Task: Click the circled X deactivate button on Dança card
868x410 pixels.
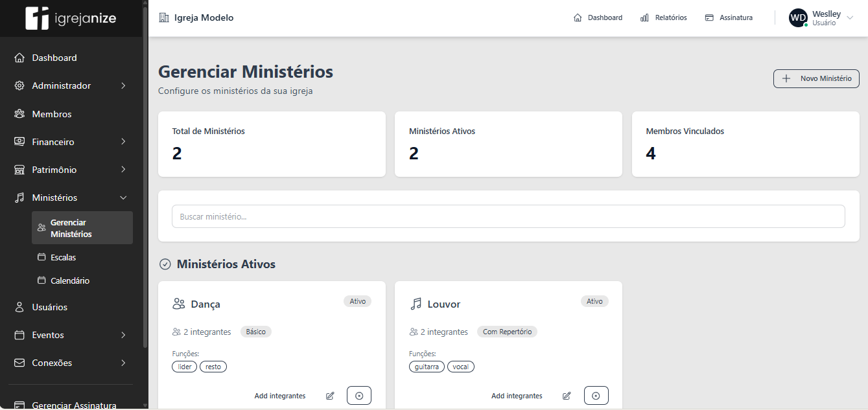Action: tap(359, 396)
